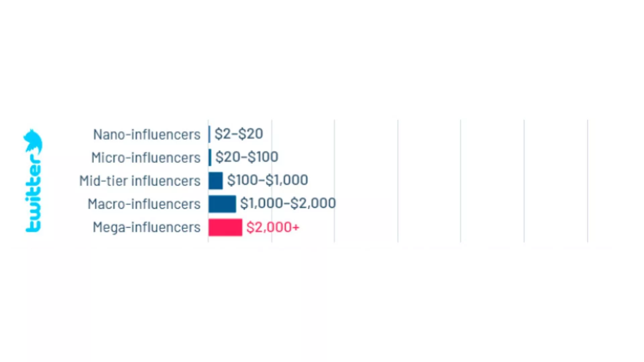Click the gridline right of $1,000–$2,000

398,181
